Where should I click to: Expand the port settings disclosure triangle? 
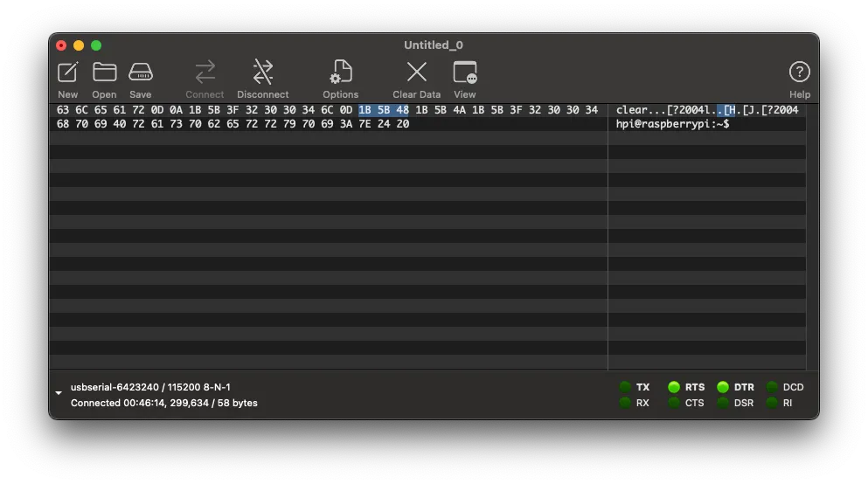(59, 393)
